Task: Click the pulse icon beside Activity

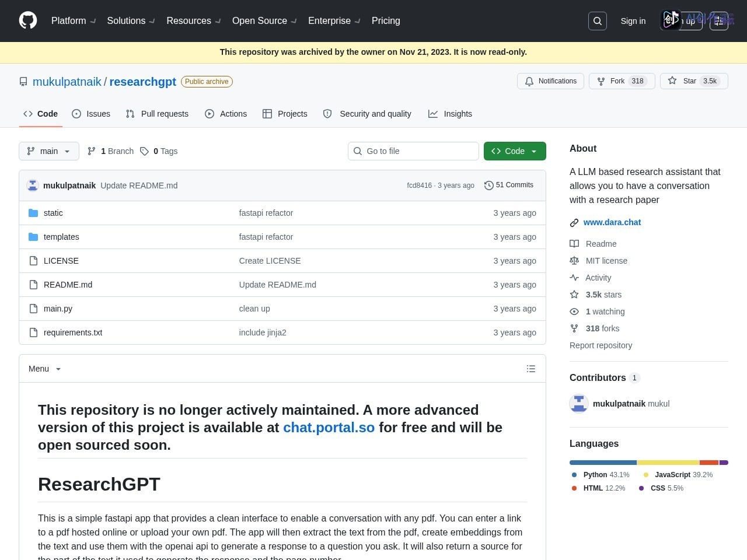Action: pyautogui.click(x=574, y=278)
